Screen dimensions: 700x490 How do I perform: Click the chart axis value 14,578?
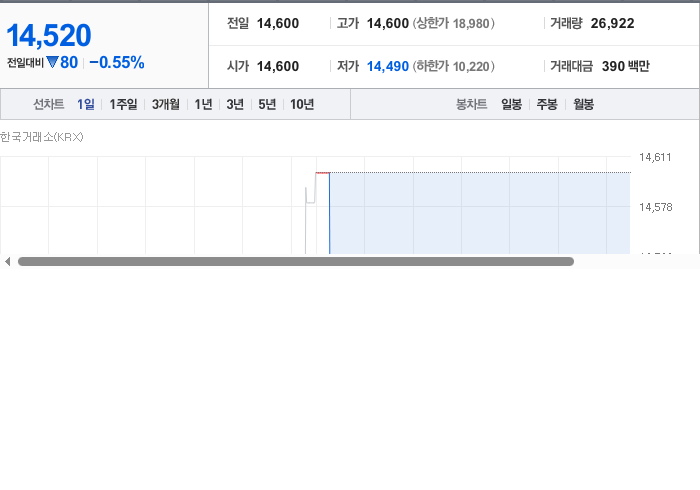point(655,207)
